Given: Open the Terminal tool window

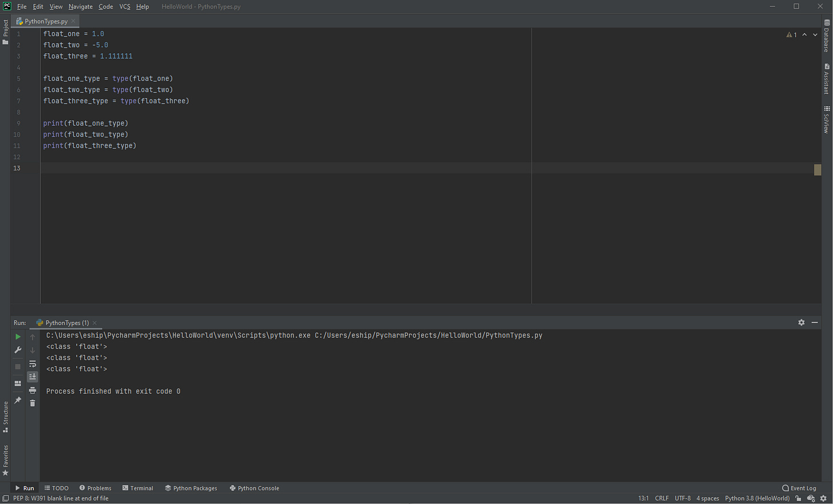Looking at the screenshot, I should point(138,488).
